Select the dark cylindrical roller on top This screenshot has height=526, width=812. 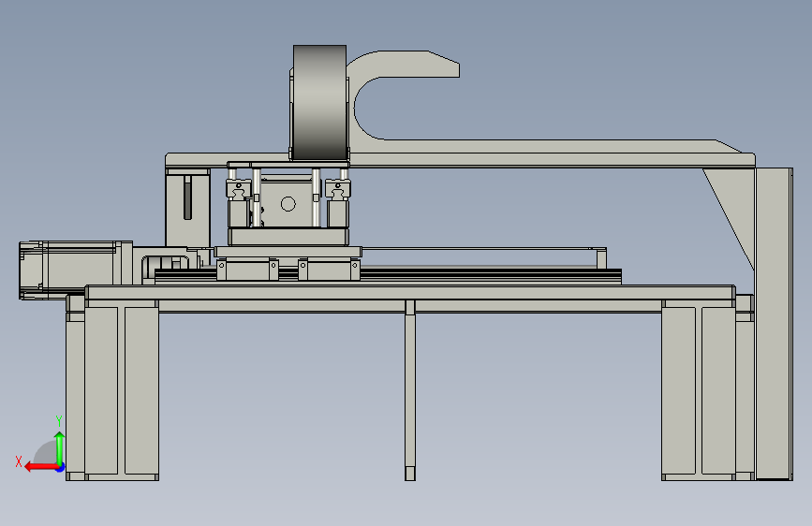tap(319, 103)
